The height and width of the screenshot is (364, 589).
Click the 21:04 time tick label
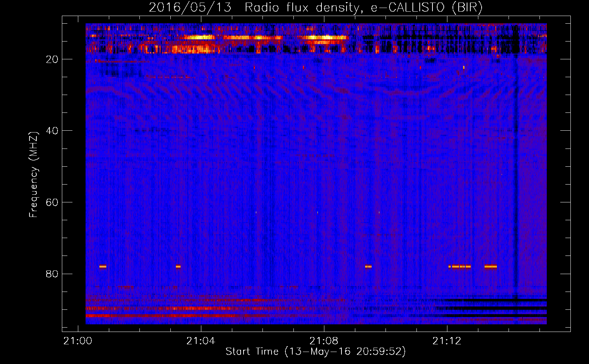[201, 341]
